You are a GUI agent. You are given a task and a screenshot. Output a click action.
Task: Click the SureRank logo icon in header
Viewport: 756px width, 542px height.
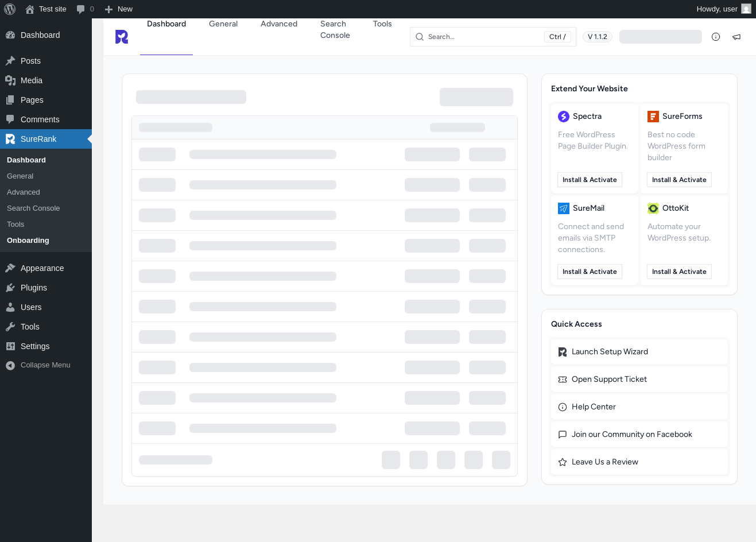pos(122,37)
